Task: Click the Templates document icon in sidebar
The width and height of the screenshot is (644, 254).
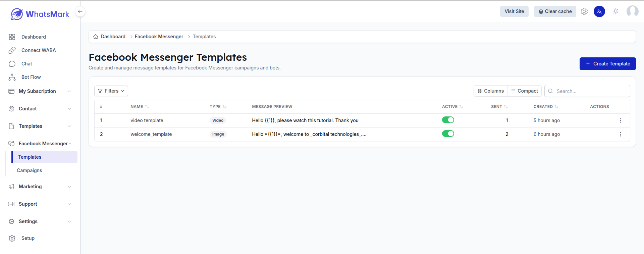Action: click(x=11, y=126)
